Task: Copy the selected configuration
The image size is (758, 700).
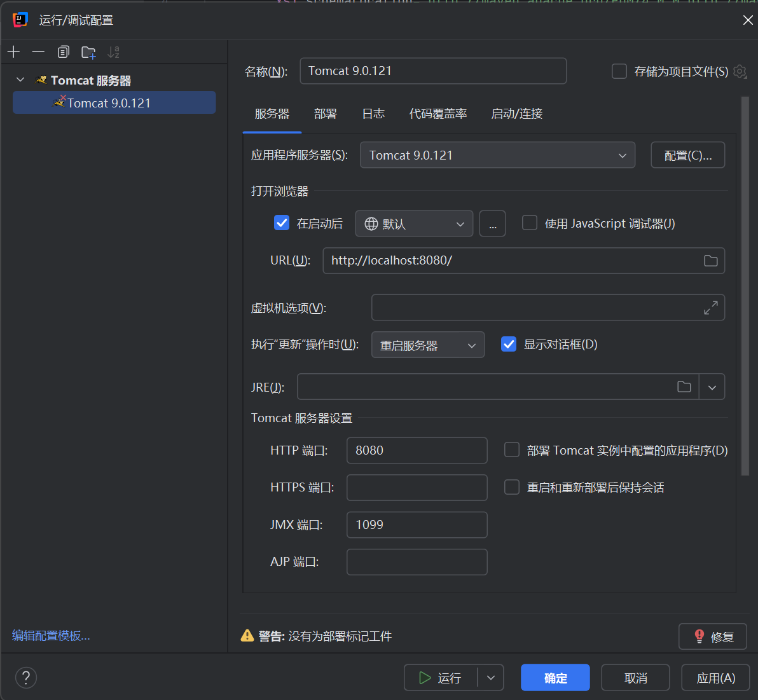Action: point(64,51)
